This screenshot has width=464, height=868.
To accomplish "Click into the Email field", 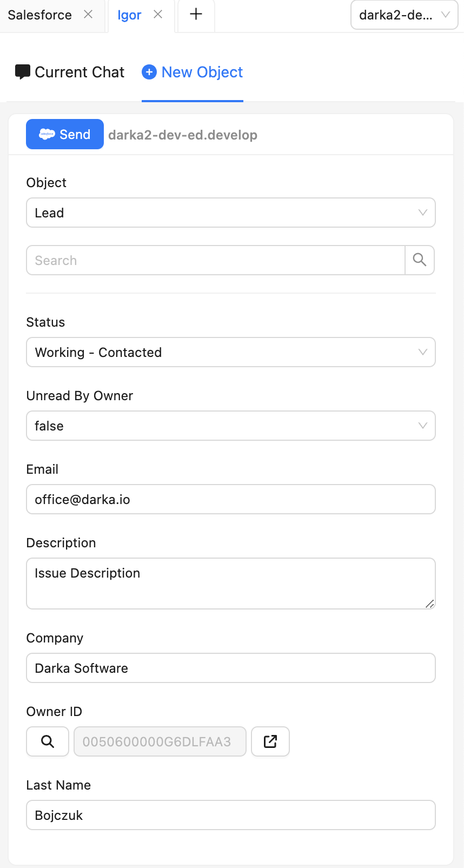I will pyautogui.click(x=231, y=500).
